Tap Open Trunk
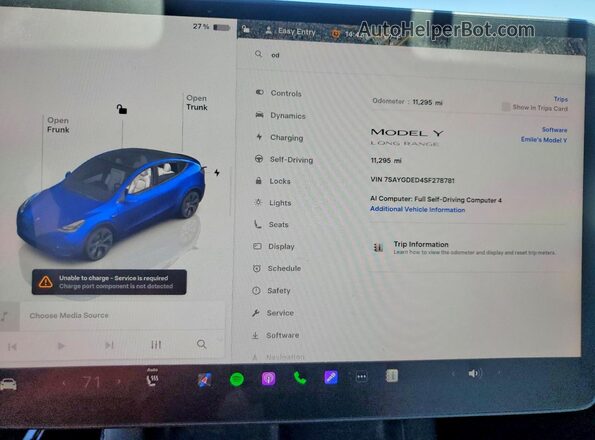This screenshot has width=595, height=440. pyautogui.click(x=197, y=102)
